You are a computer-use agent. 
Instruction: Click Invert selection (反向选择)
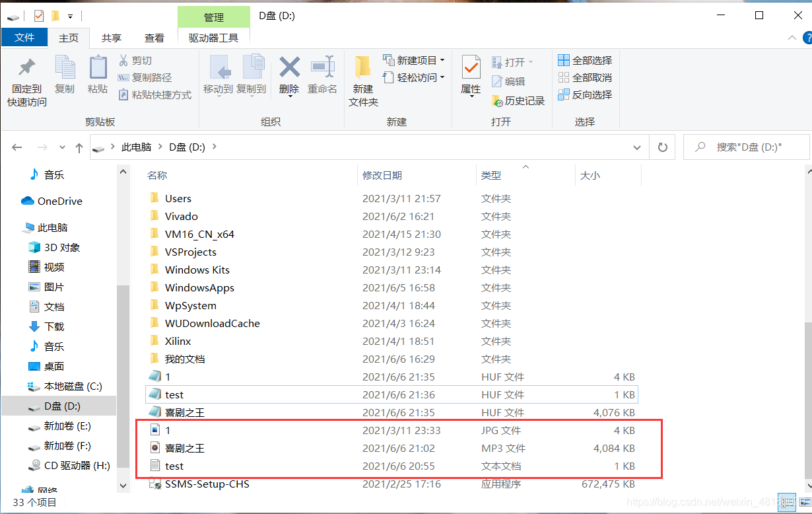point(585,94)
